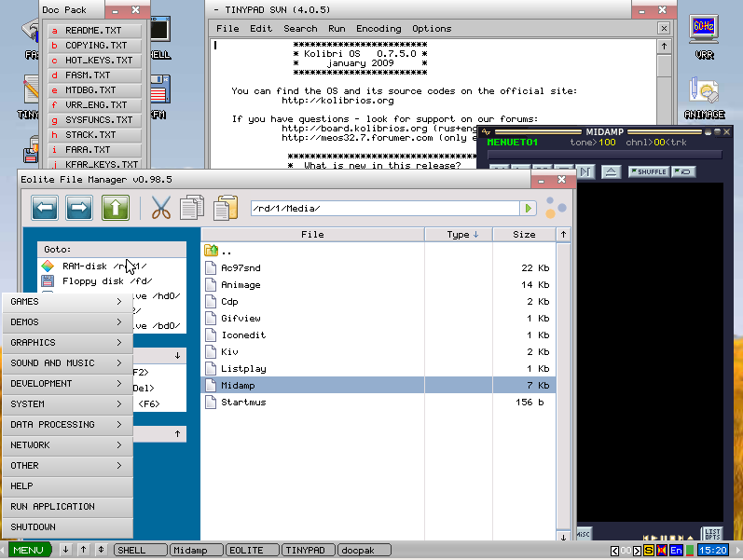Image resolution: width=743 pixels, height=560 pixels.
Task: Open Tinypad Run menu
Action: [x=337, y=29]
